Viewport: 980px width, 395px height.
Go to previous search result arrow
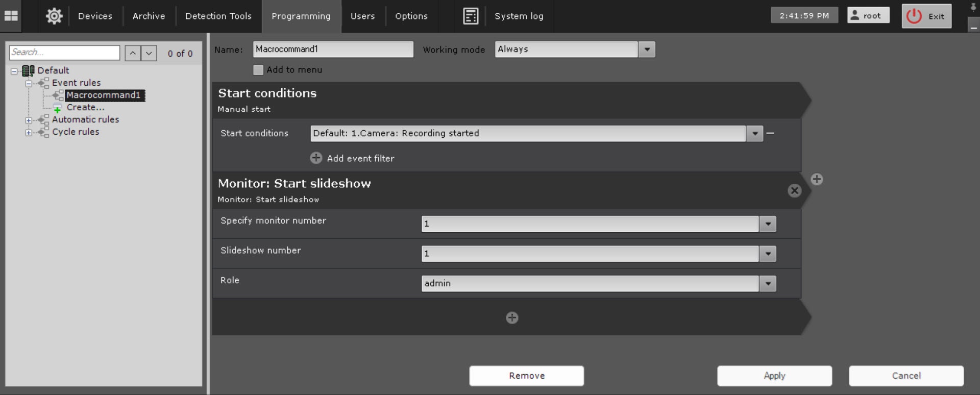(133, 53)
